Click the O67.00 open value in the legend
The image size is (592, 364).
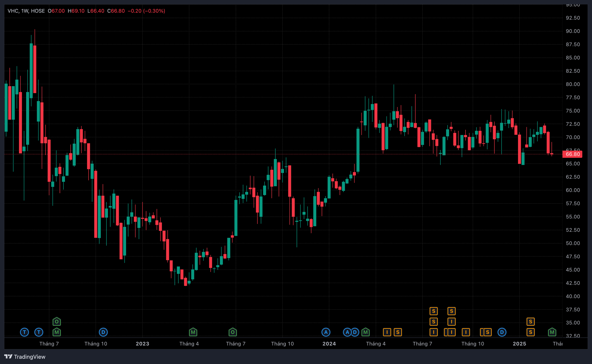(56, 11)
